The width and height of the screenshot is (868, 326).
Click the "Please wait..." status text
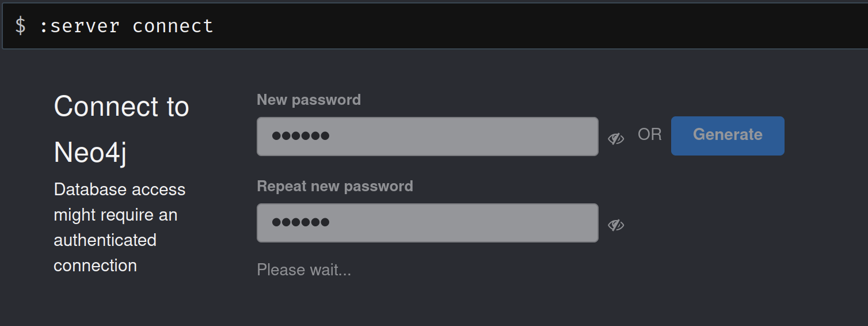coord(303,270)
